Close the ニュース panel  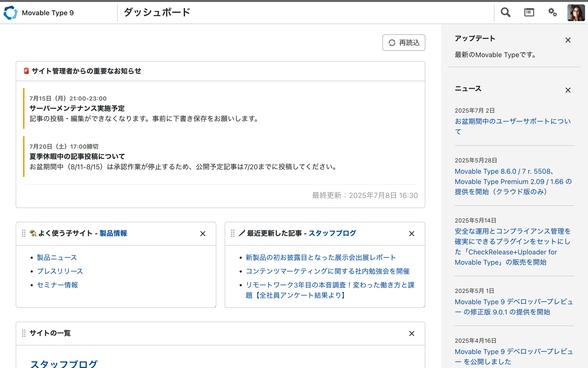pyautogui.click(x=568, y=90)
